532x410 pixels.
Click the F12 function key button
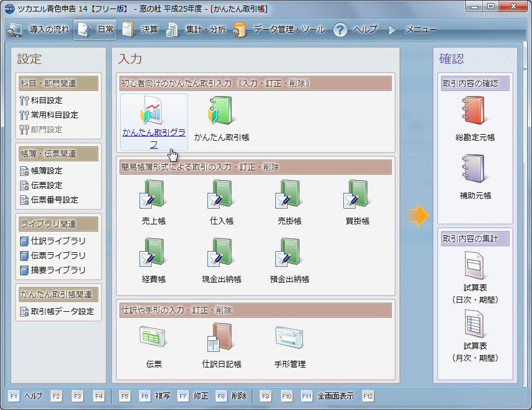(368, 396)
